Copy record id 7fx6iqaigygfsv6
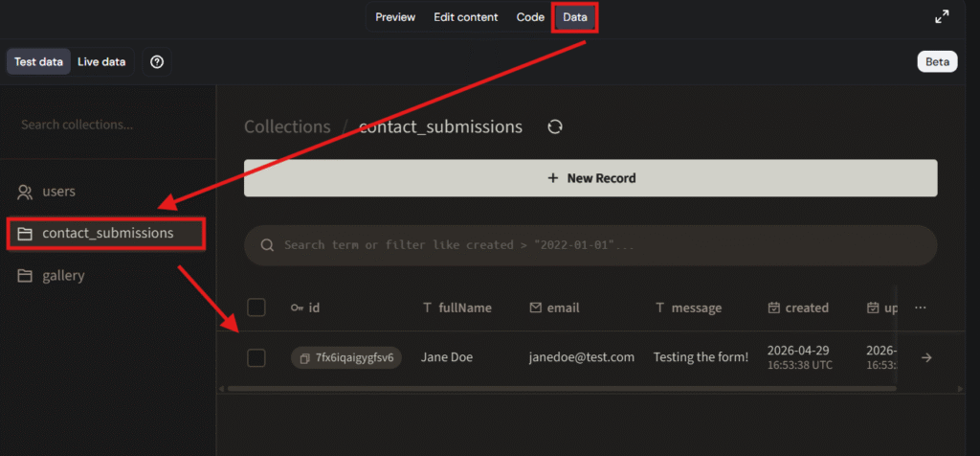Image resolution: width=980 pixels, height=456 pixels. tap(304, 358)
